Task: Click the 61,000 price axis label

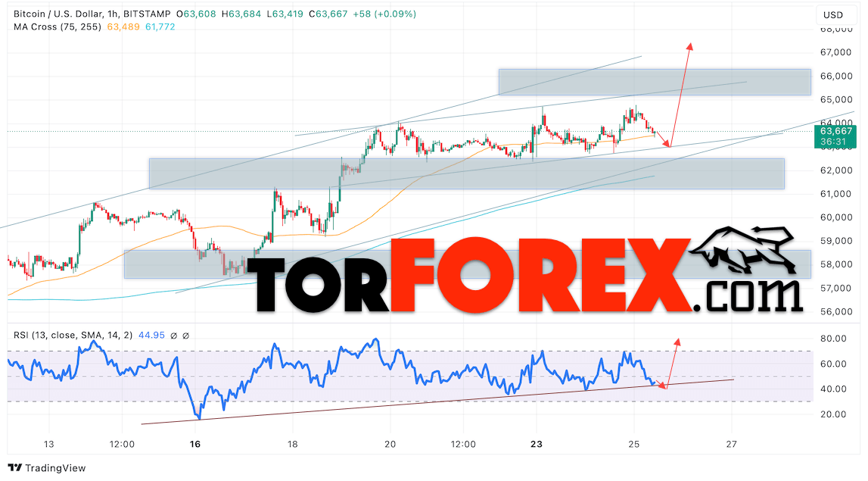Action: coord(836,194)
